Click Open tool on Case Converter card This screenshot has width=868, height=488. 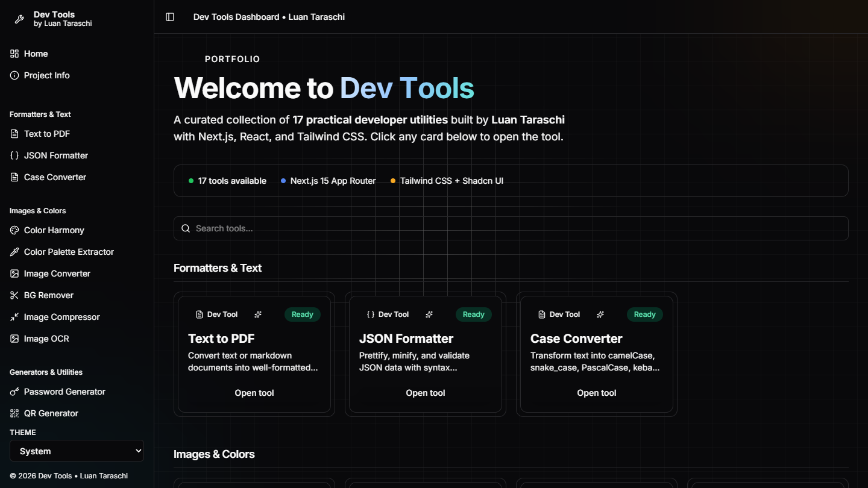click(x=597, y=393)
